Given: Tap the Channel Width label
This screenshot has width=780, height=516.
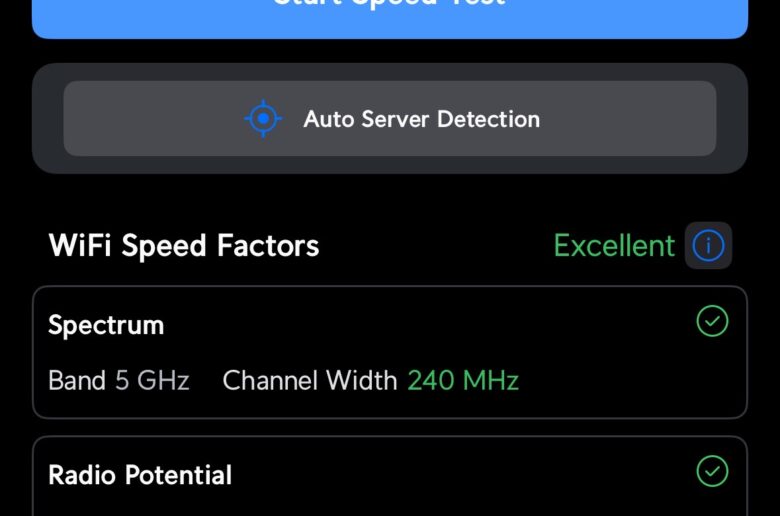Looking at the screenshot, I should [309, 380].
